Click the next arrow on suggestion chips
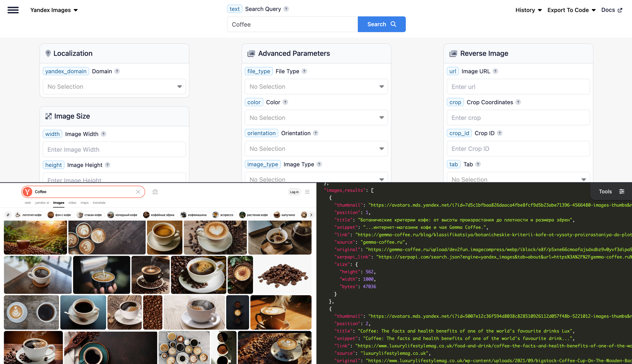632x364 pixels. point(311,215)
